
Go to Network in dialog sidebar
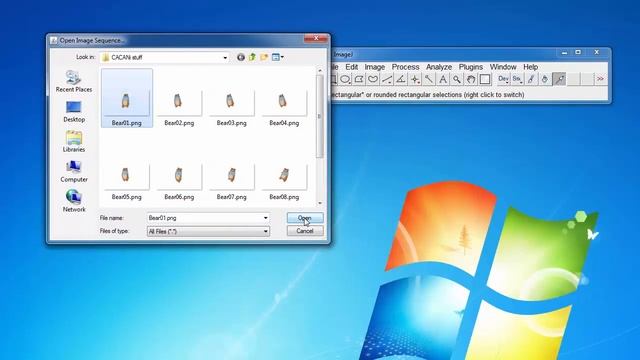click(74, 201)
